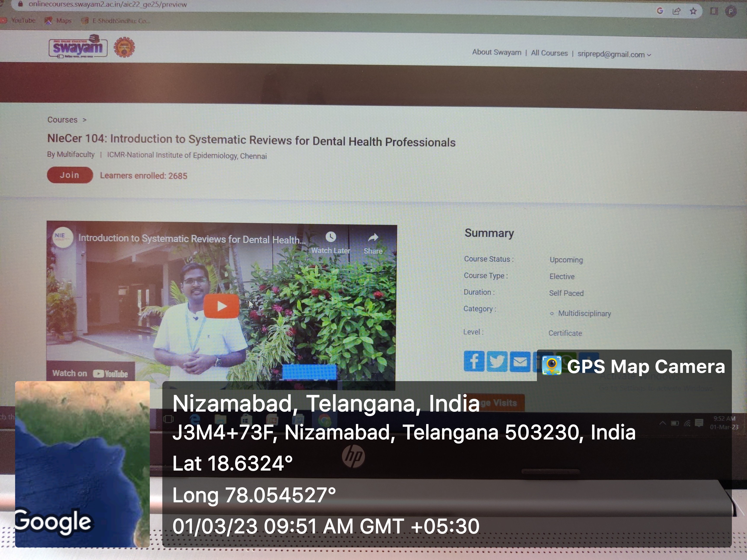This screenshot has width=747, height=560.
Task: Bookmark this page with the star icon
Action: [x=693, y=11]
